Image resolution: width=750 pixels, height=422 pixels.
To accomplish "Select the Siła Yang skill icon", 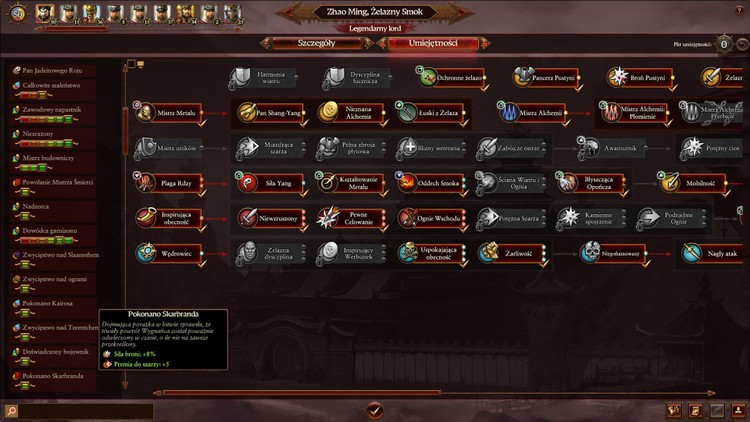I will (248, 183).
